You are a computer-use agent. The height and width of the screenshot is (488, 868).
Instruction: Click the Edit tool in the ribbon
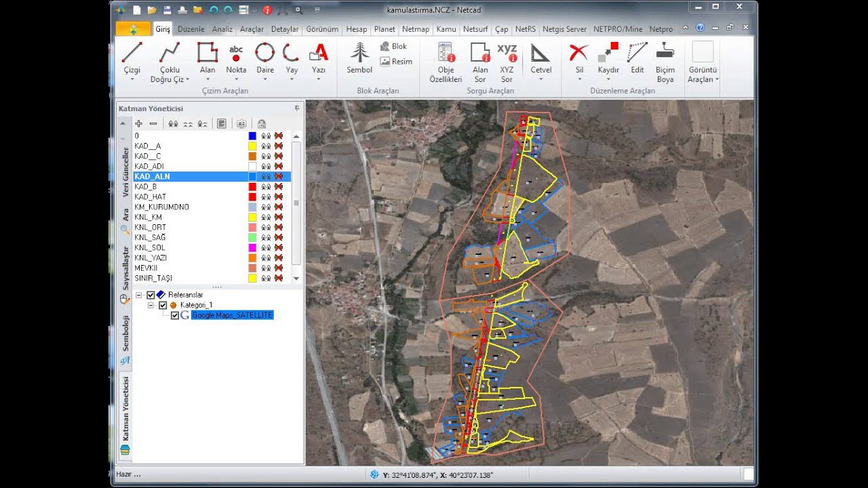point(637,58)
